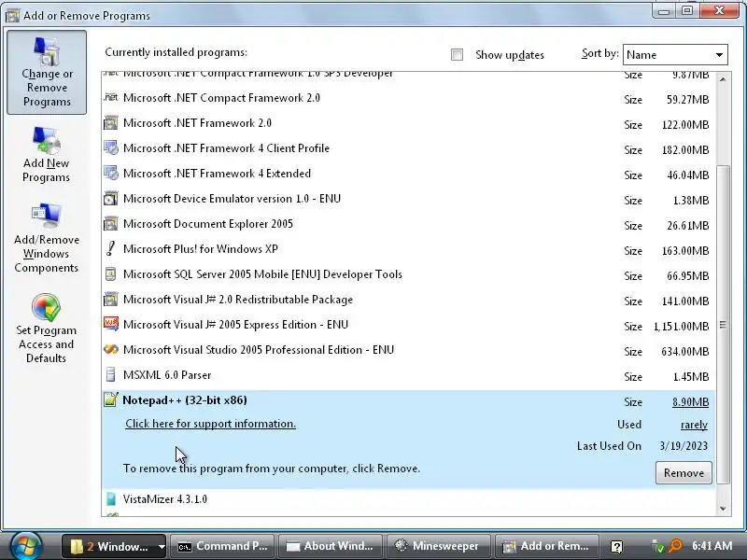This screenshot has width=747, height=560.
Task: Click orange magnifier tray icon
Action: click(675, 546)
